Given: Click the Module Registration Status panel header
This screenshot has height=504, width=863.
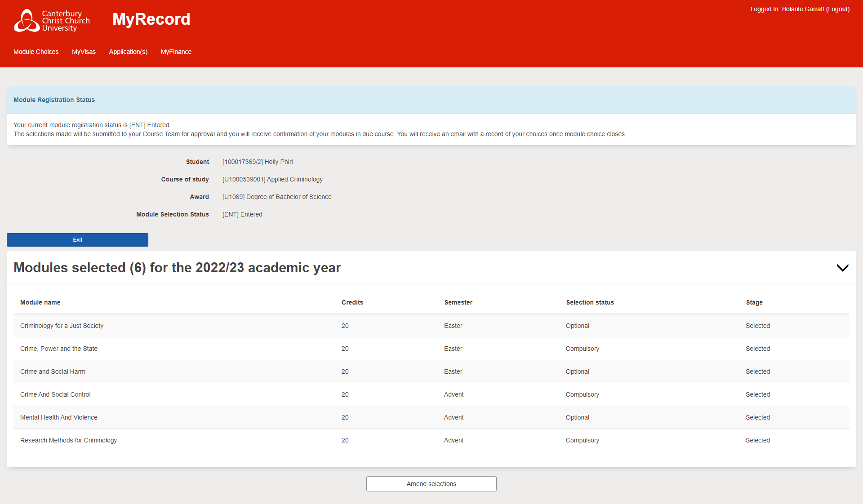Looking at the screenshot, I should (54, 100).
